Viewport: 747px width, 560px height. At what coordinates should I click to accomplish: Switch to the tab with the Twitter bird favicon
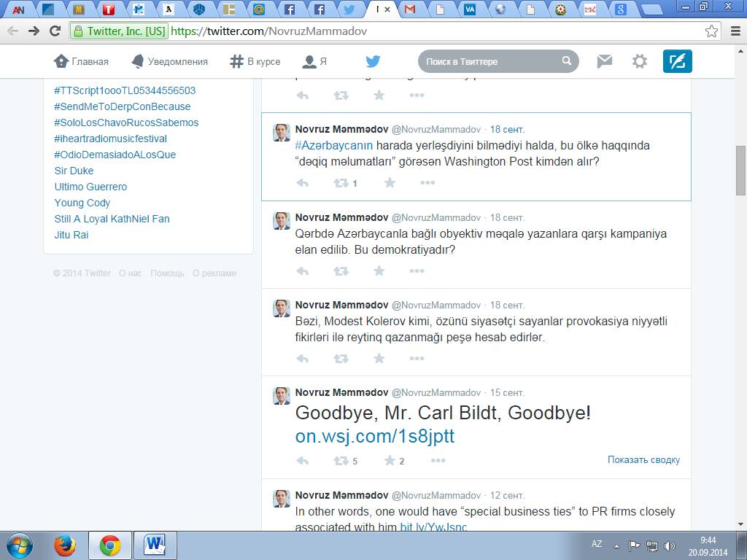point(349,9)
